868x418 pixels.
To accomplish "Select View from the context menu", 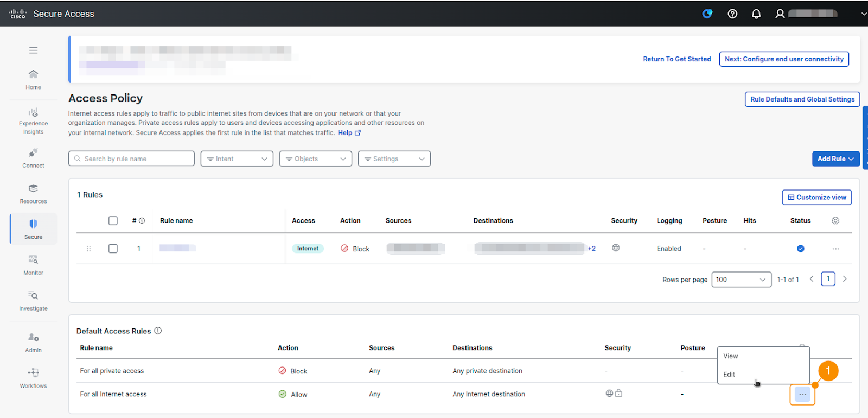I will point(731,356).
